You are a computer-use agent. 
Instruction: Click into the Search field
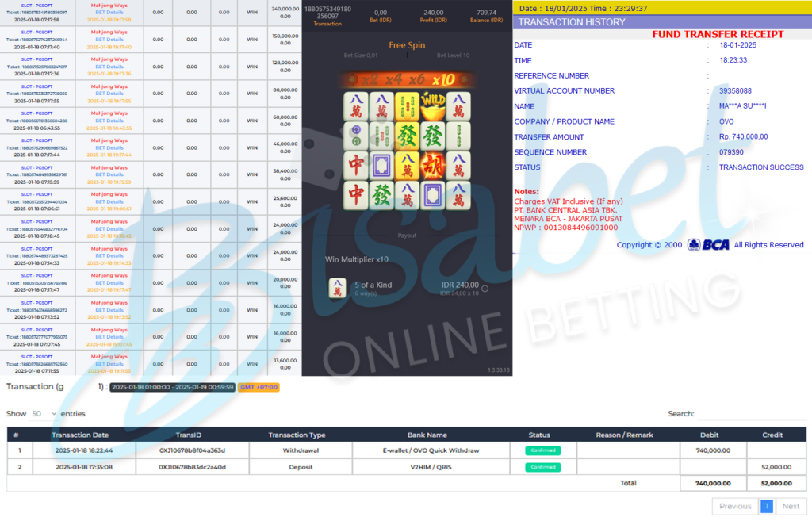750,414
